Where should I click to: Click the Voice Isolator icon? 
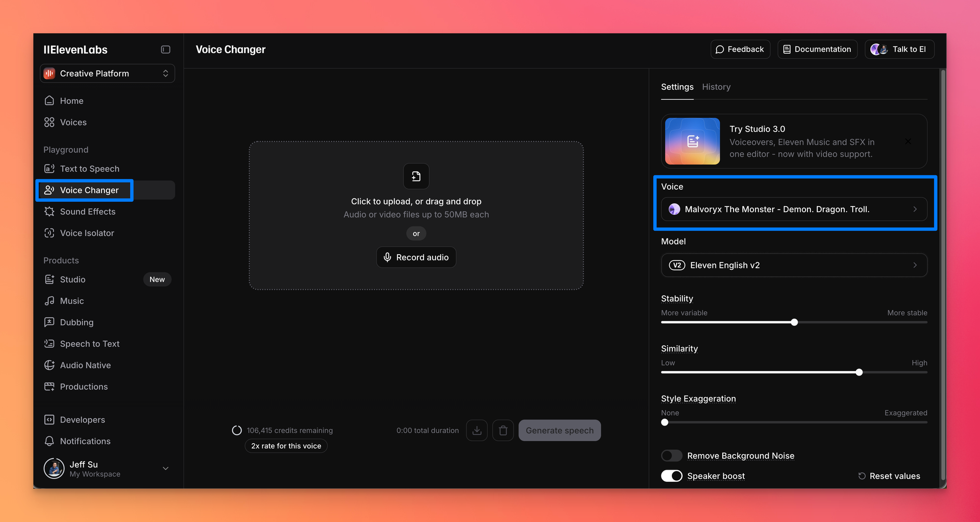49,233
